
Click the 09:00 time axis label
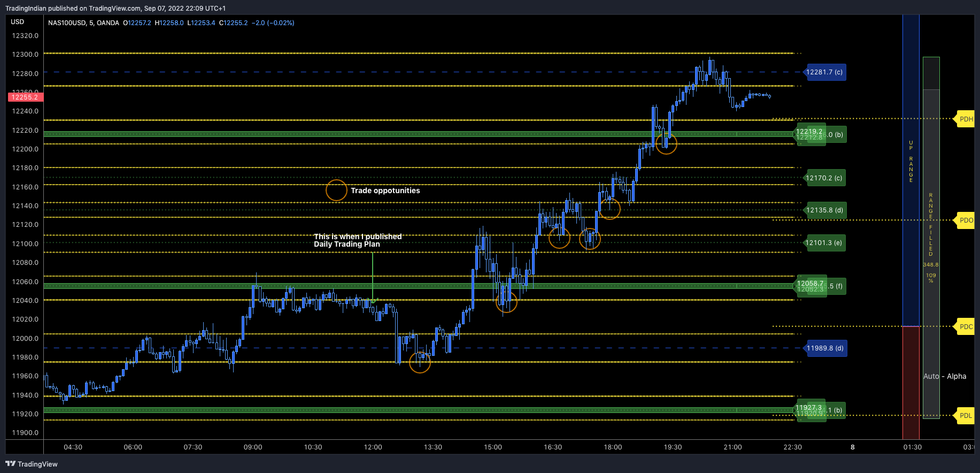[x=253, y=447]
